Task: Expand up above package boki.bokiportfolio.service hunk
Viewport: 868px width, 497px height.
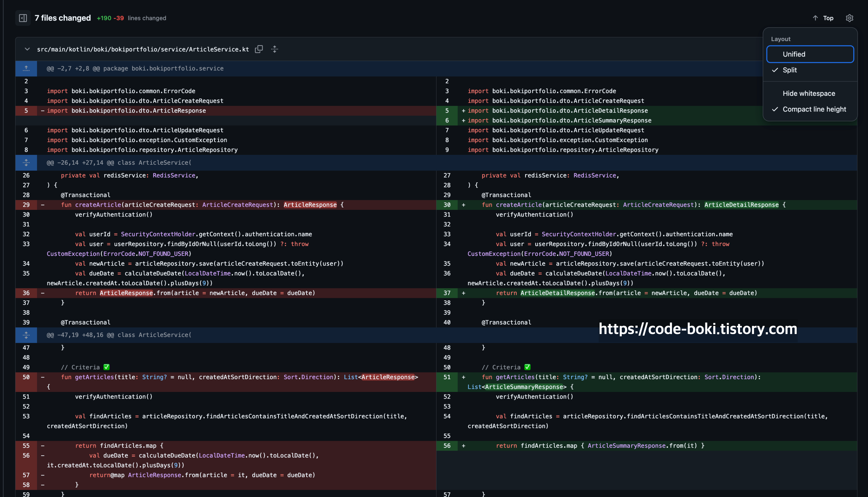Action: [26, 69]
